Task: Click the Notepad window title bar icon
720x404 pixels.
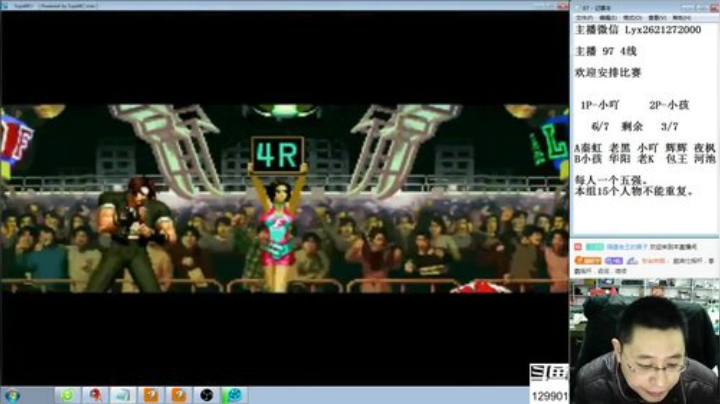Action: pos(578,8)
